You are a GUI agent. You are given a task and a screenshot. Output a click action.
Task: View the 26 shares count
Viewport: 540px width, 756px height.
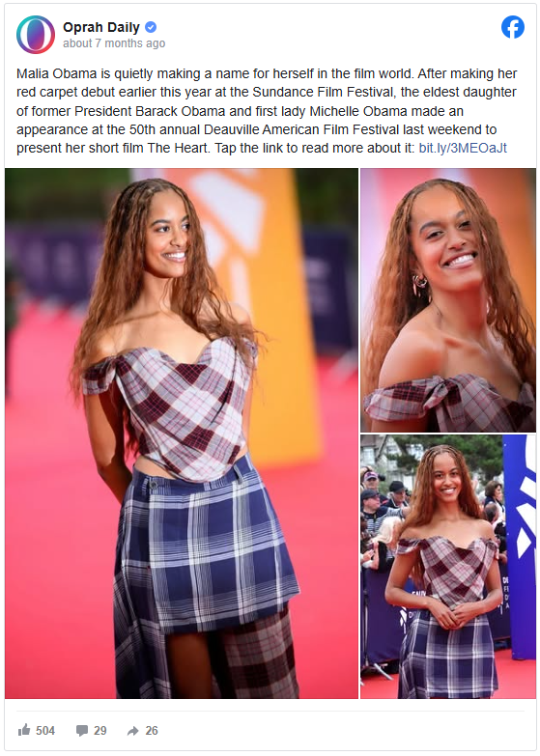pos(152,731)
